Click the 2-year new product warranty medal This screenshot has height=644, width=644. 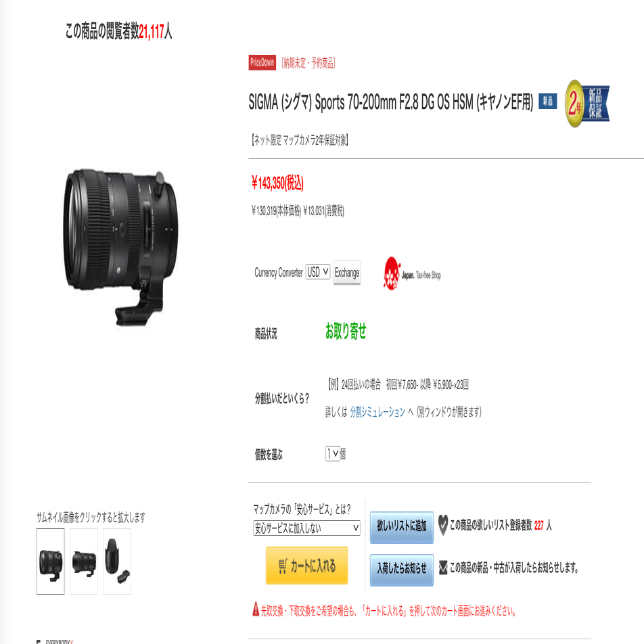click(587, 103)
